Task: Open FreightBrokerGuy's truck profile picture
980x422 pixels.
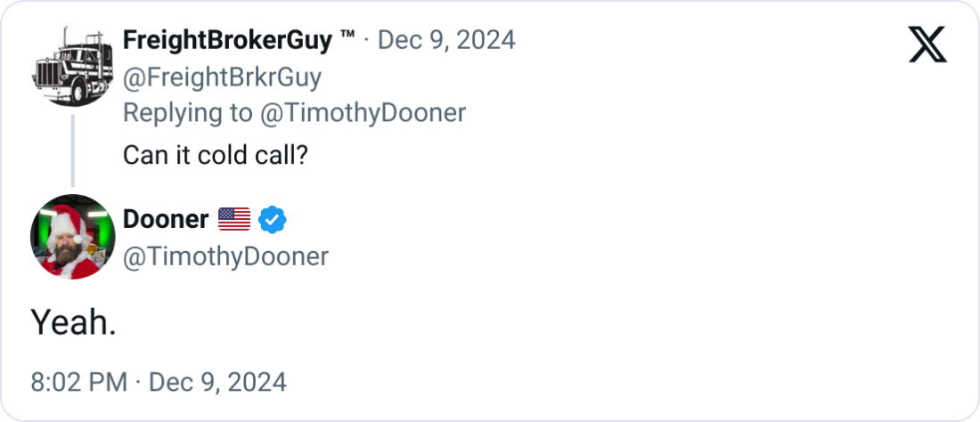Action: point(73,66)
